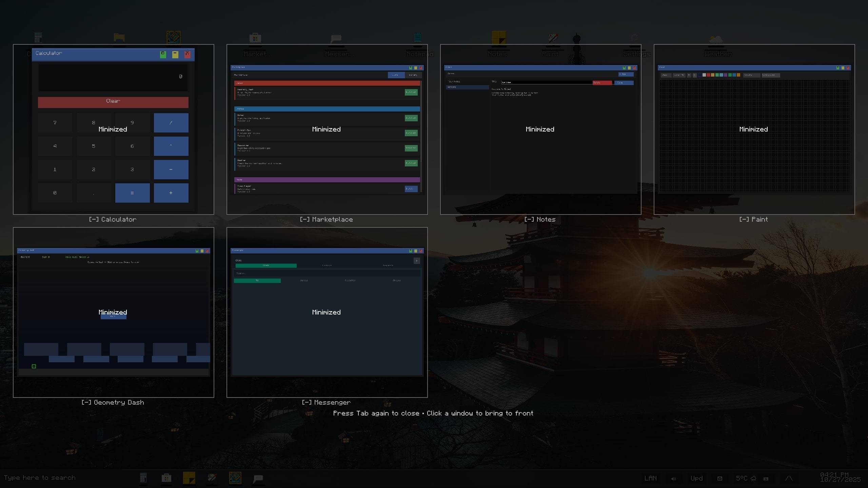Click the camera icon in system tray
This screenshot has height=488, width=868.
pos(766,479)
